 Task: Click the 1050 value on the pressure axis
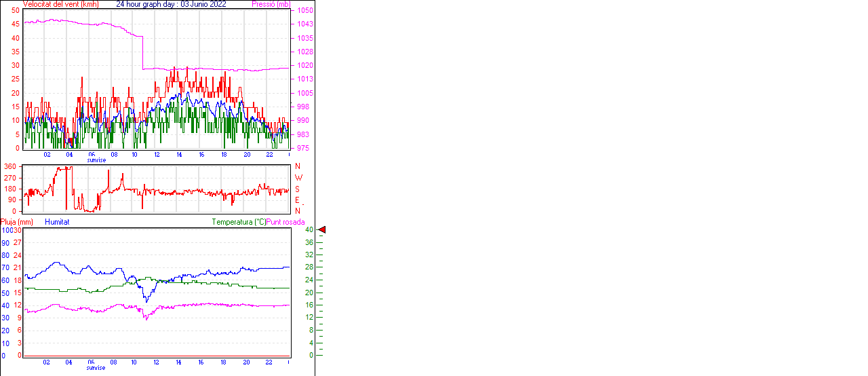click(304, 11)
